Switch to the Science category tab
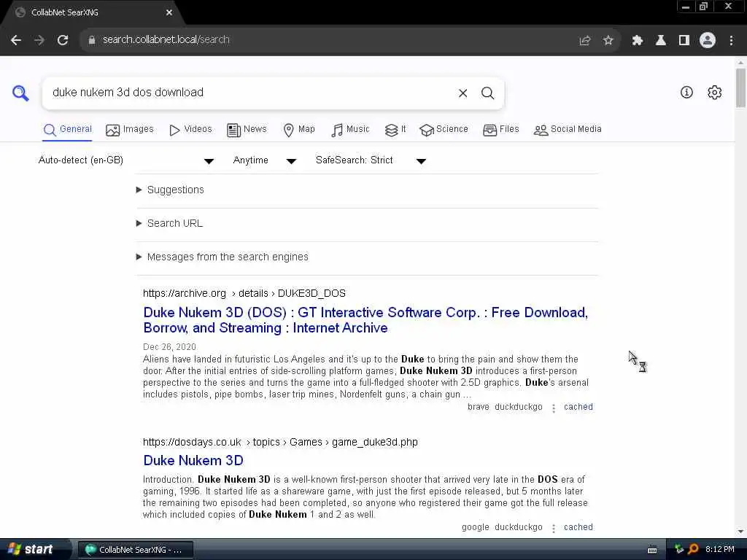 [x=444, y=130]
